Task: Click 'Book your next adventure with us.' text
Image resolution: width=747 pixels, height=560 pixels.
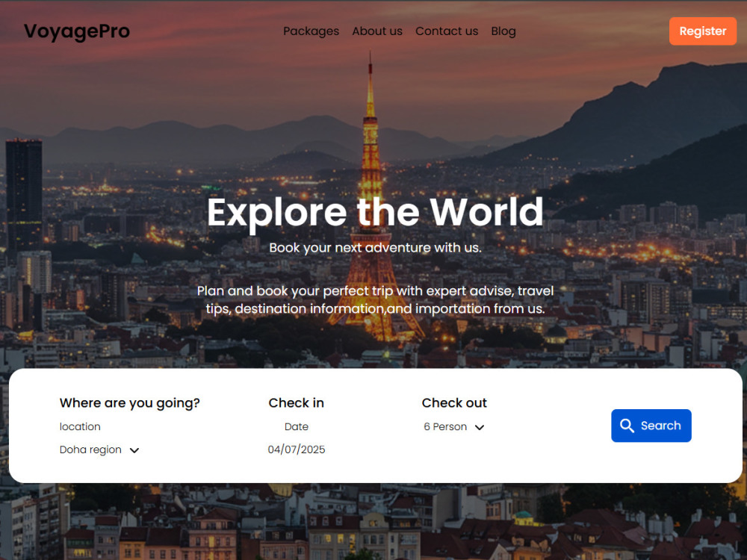Action: (376, 248)
